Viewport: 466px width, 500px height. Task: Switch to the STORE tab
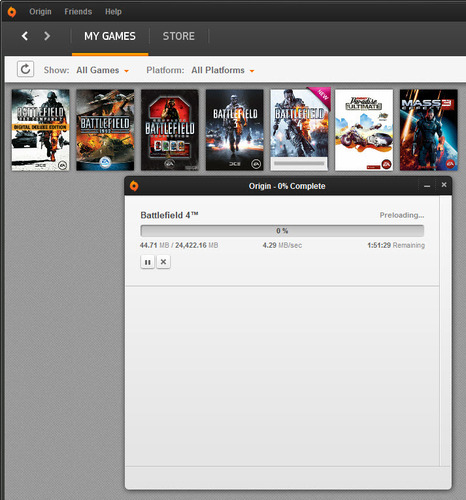click(x=179, y=36)
